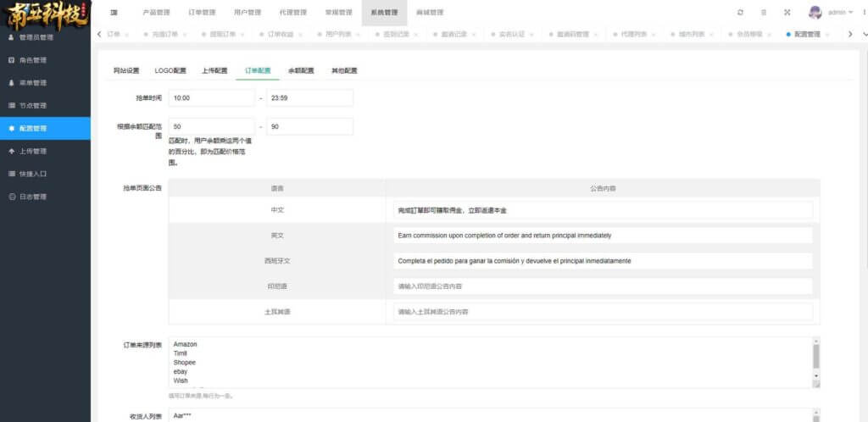Click the 'Wish' line in order sources
The height and width of the screenshot is (422, 868).
coord(181,380)
